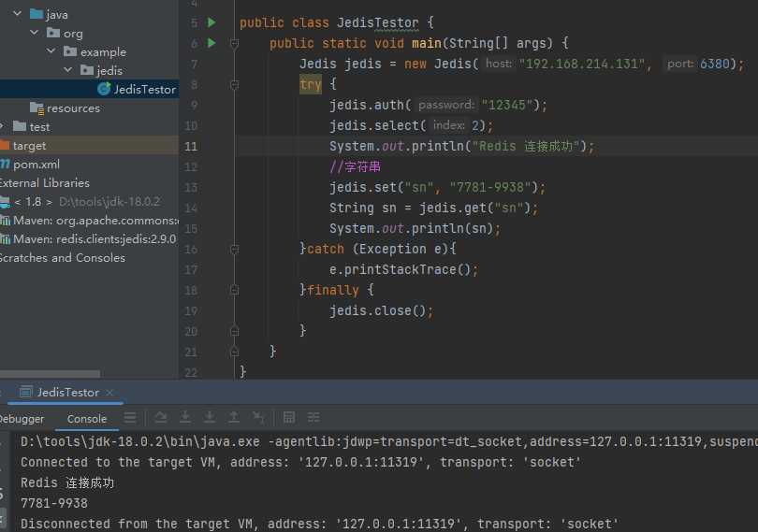Run the JedisTestor class from its gutter arrow
The image size is (758, 532).
[211, 22]
